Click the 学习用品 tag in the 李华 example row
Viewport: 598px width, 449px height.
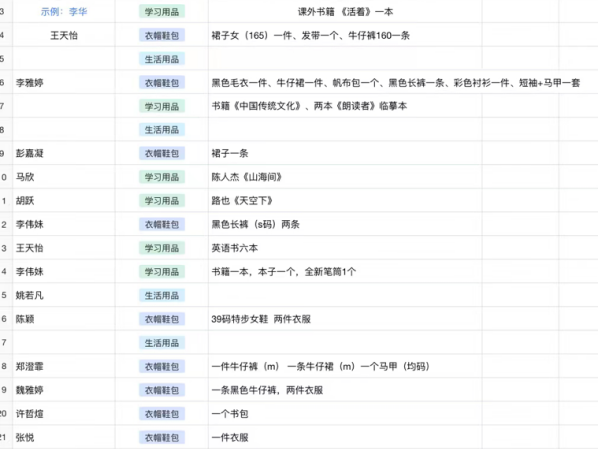(x=162, y=12)
